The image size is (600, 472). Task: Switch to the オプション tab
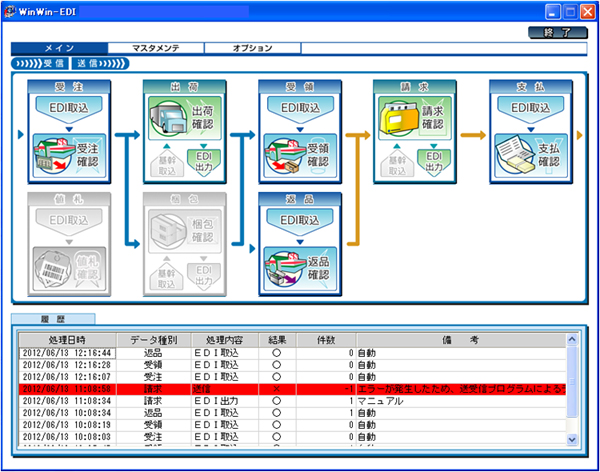click(x=253, y=48)
